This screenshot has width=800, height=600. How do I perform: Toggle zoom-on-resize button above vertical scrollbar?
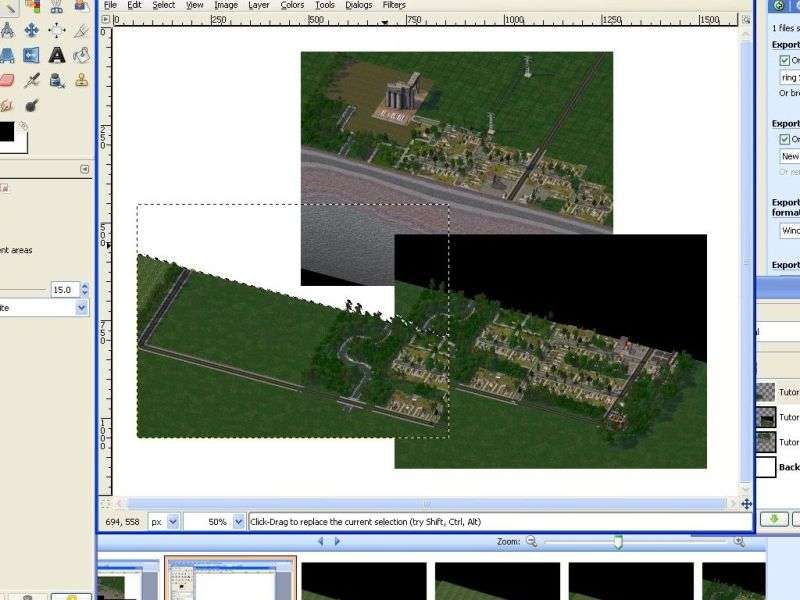click(746, 19)
